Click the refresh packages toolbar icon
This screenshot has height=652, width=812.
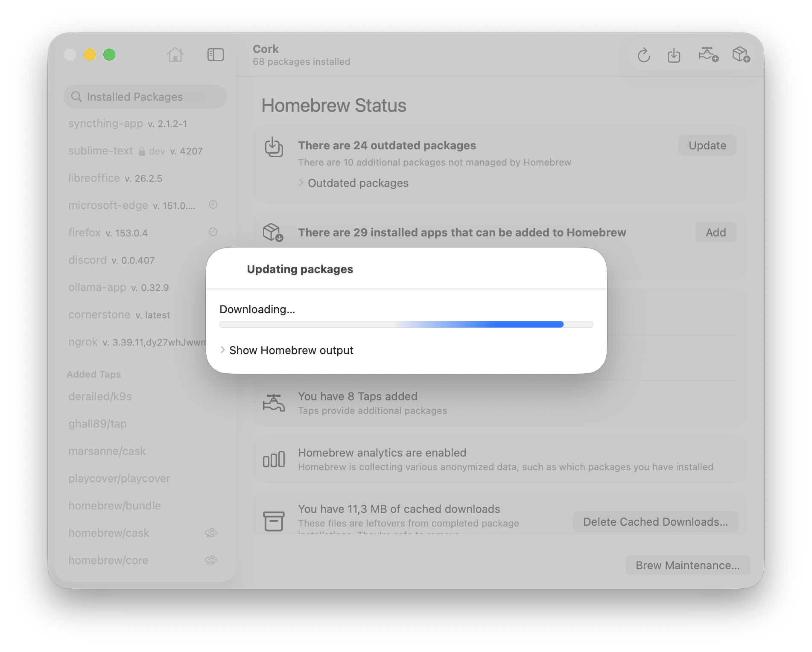(x=644, y=55)
